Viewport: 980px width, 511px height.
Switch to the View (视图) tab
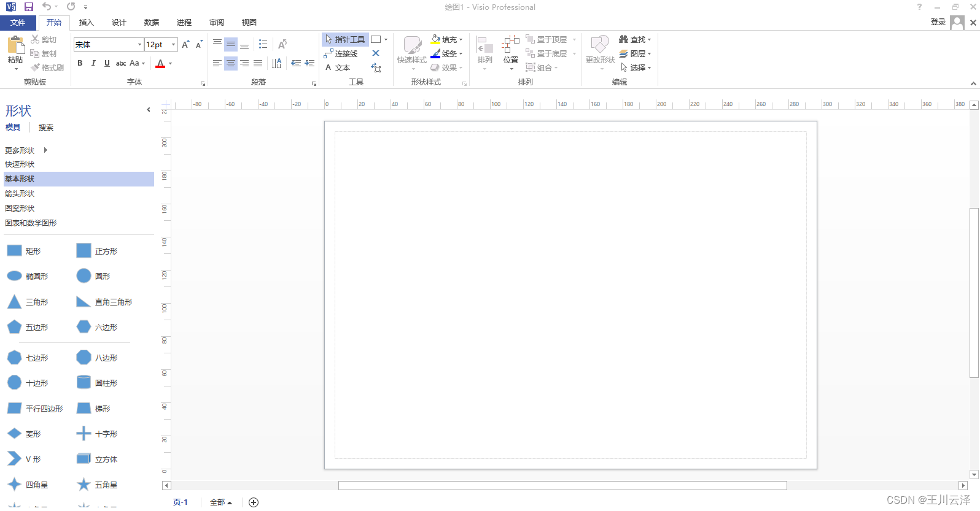[249, 23]
